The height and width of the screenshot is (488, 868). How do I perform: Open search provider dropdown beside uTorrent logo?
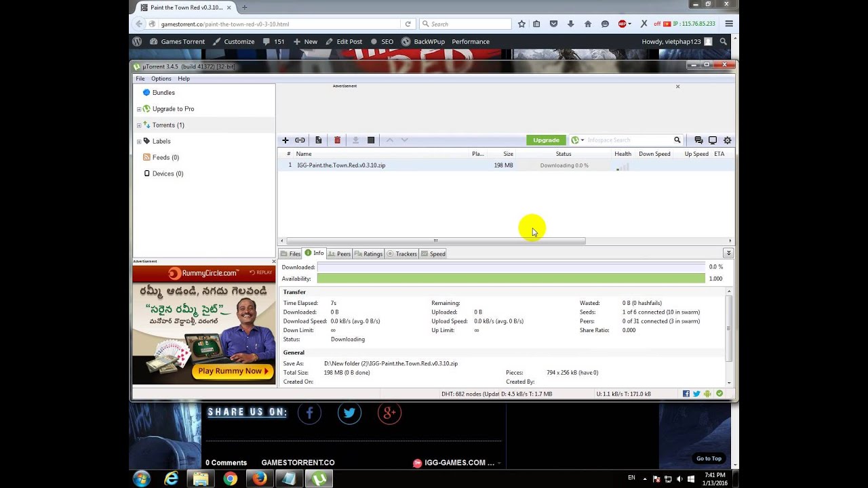(x=583, y=140)
